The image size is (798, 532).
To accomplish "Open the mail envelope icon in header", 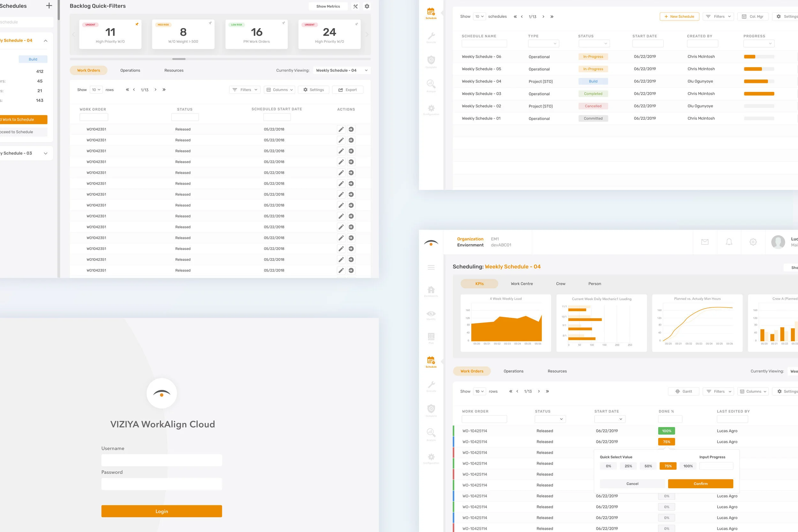I will click(705, 242).
